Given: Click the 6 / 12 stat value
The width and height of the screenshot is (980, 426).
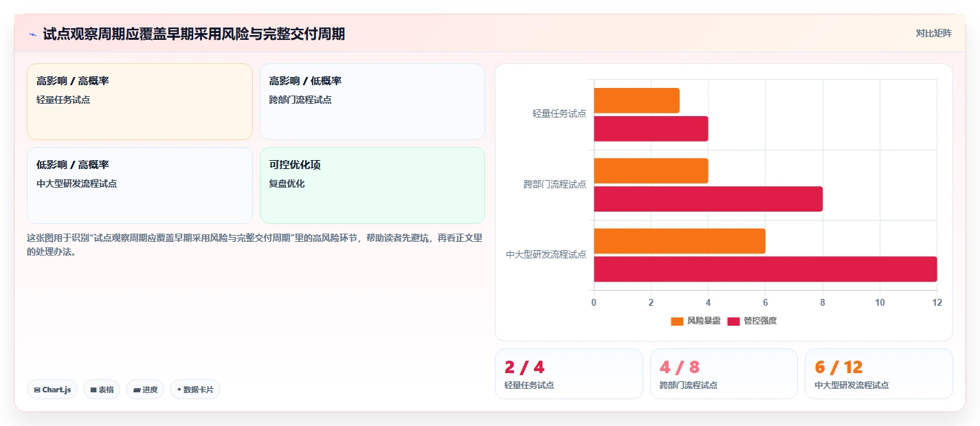Looking at the screenshot, I should (x=838, y=368).
